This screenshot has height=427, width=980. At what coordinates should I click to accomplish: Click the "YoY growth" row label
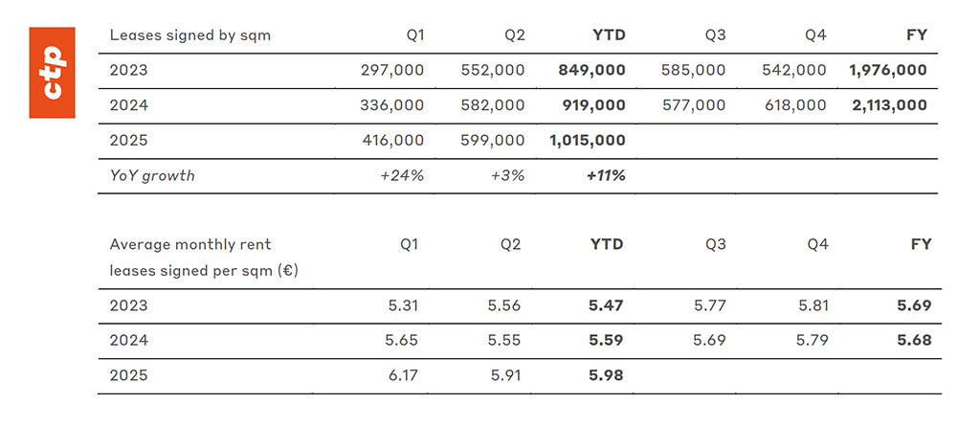152,176
